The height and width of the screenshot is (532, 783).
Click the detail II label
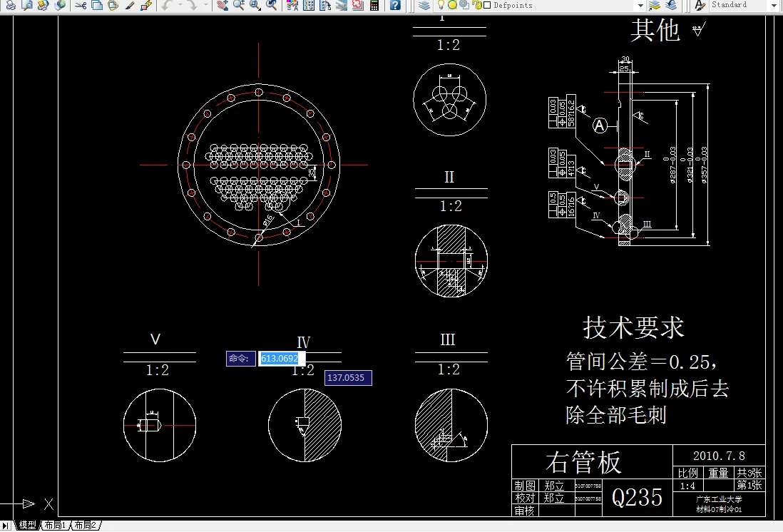(449, 177)
